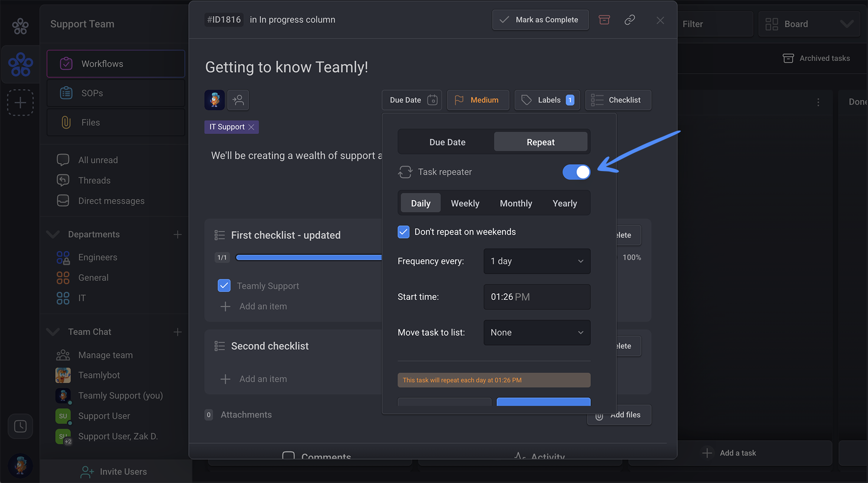Screen dimensions: 868x483
Task: Open the Board view dropdown
Action: pyautogui.click(x=809, y=24)
